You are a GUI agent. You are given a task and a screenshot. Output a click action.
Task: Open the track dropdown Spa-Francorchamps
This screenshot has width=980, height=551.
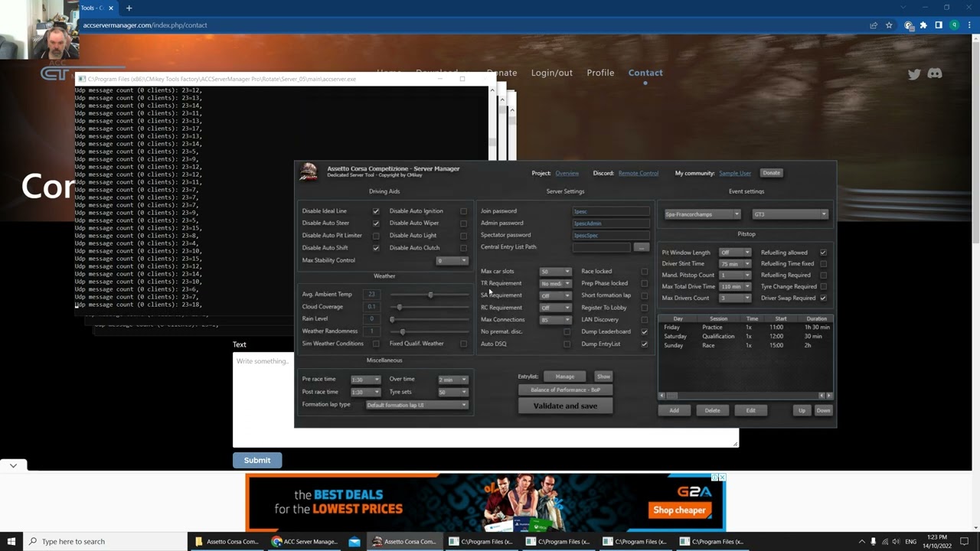point(702,214)
